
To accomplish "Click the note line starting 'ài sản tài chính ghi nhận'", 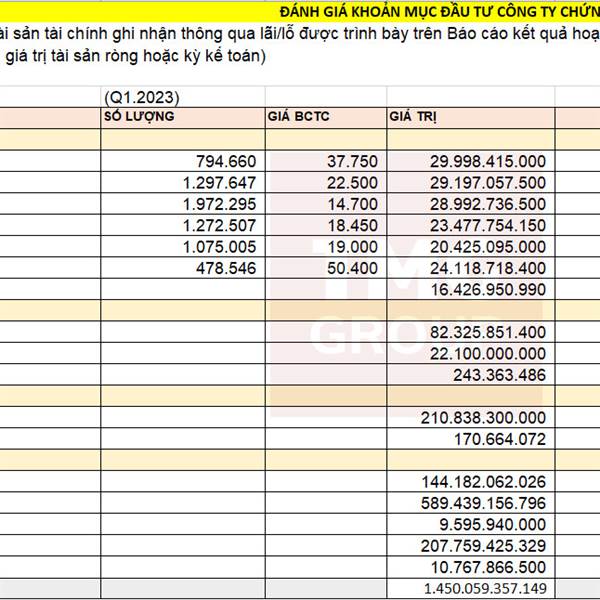I will point(300,34).
